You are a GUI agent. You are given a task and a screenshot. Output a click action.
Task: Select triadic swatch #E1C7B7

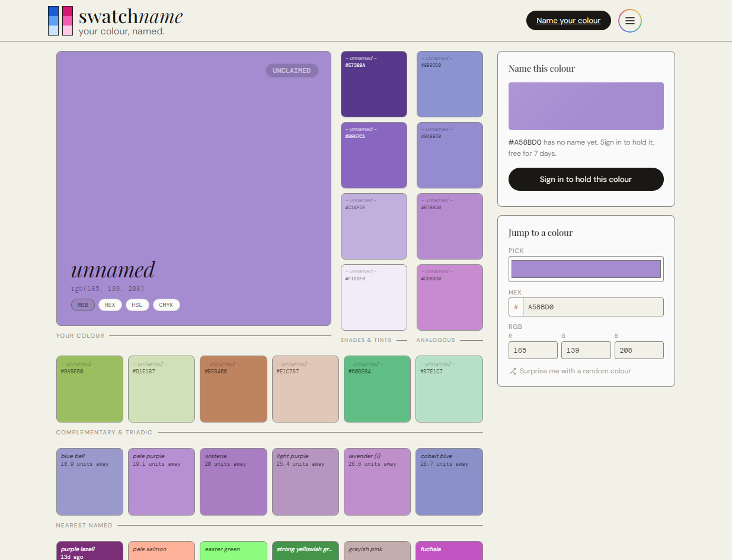[x=305, y=389]
